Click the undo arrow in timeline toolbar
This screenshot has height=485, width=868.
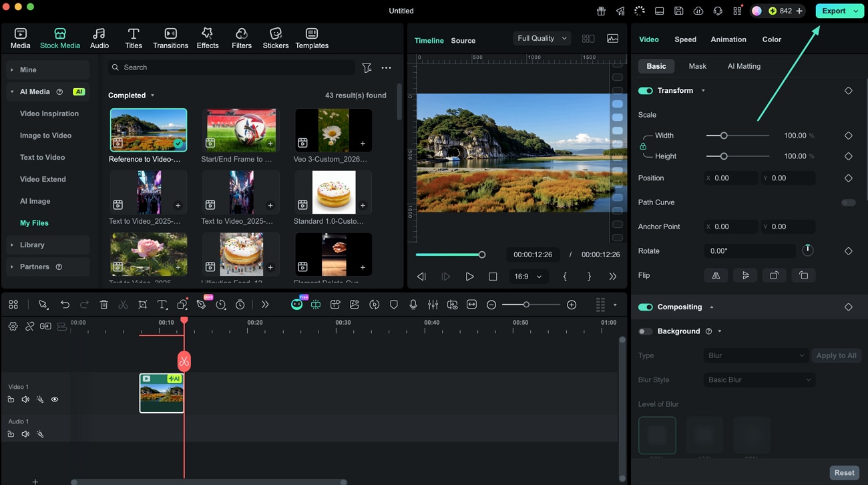[x=65, y=305]
